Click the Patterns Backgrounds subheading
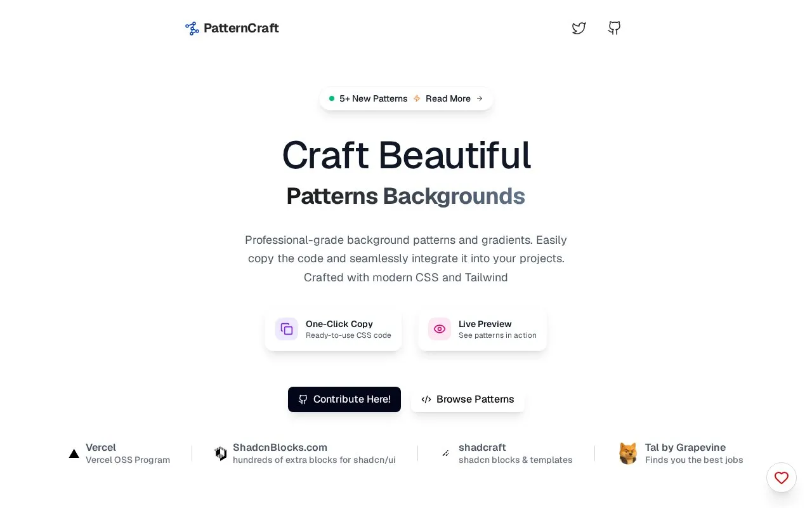 pos(406,196)
